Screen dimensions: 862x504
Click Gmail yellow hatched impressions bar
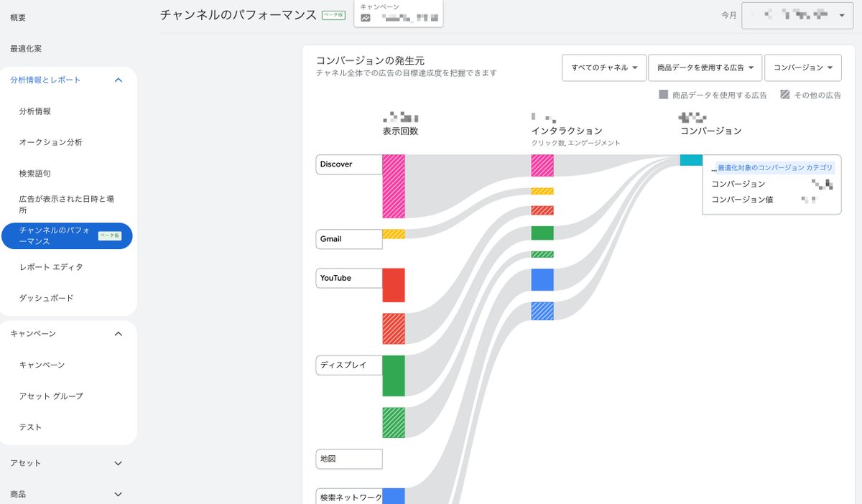pyautogui.click(x=394, y=234)
